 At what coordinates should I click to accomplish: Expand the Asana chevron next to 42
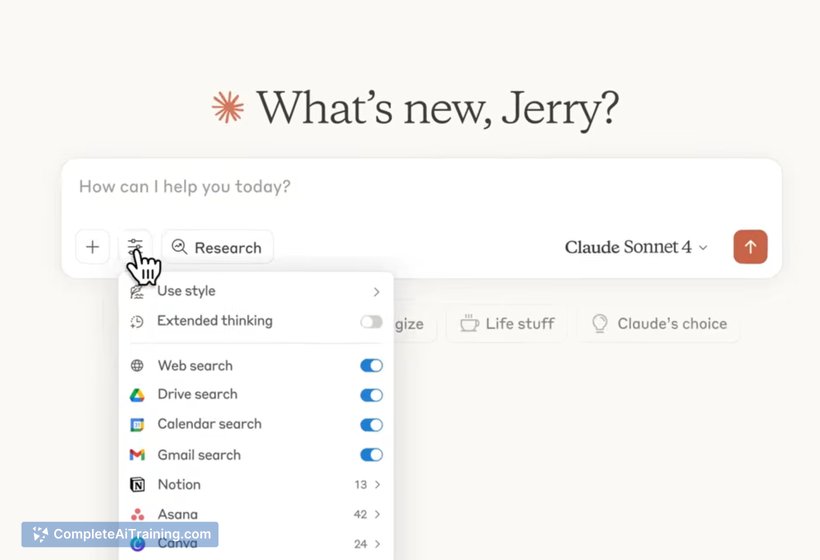378,515
